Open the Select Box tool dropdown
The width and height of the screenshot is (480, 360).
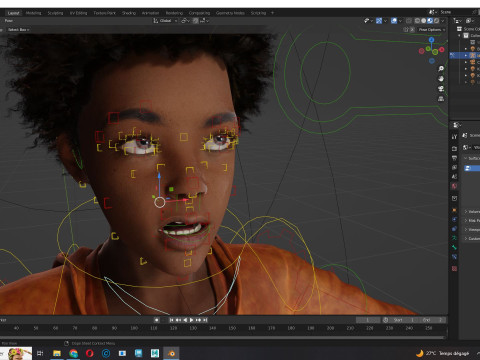click(18, 30)
